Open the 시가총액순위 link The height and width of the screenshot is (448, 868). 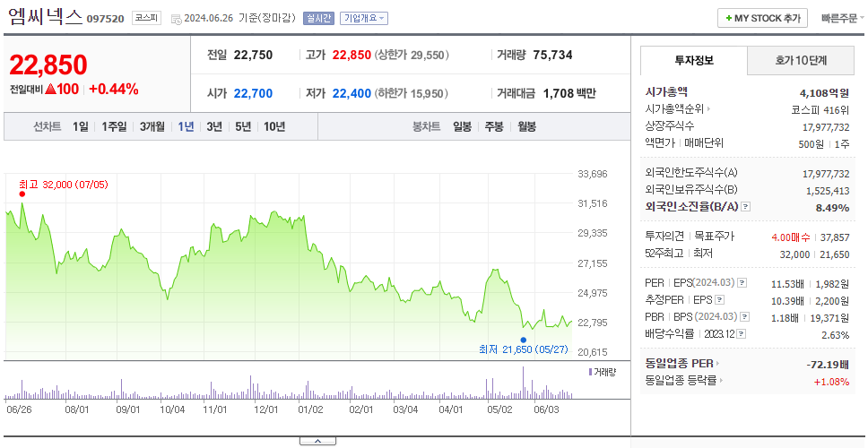pos(675,109)
